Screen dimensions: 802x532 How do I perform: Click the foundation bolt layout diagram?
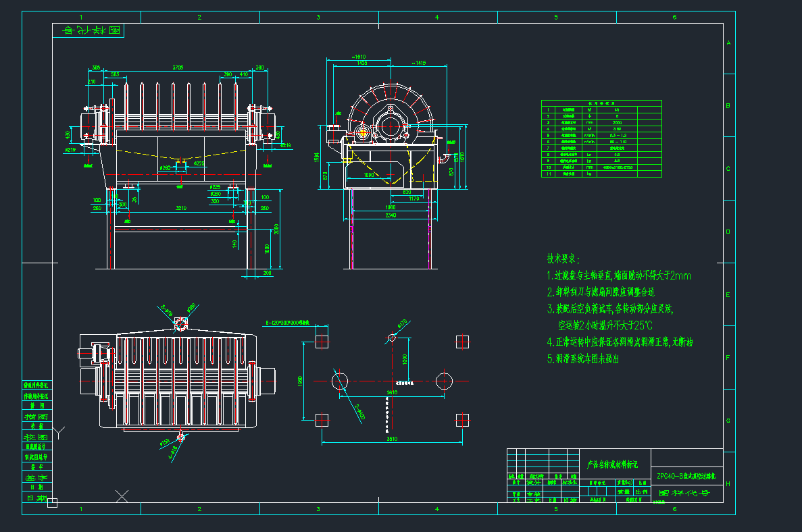[x=392, y=381]
